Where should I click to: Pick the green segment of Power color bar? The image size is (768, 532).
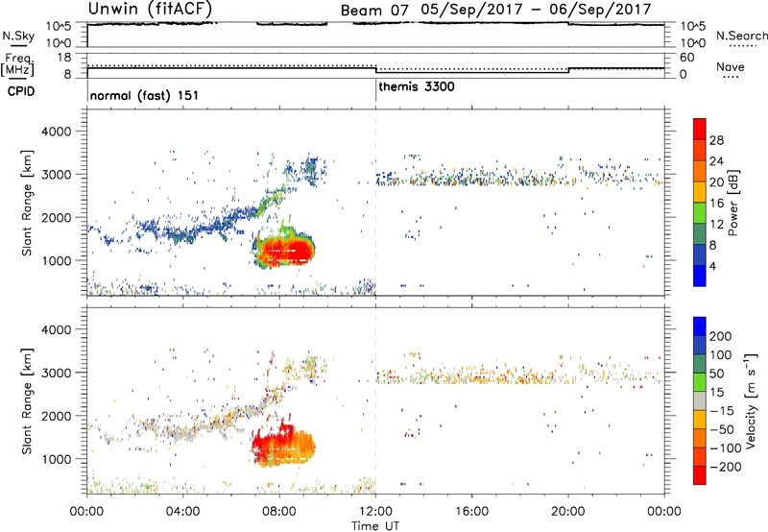click(x=700, y=212)
